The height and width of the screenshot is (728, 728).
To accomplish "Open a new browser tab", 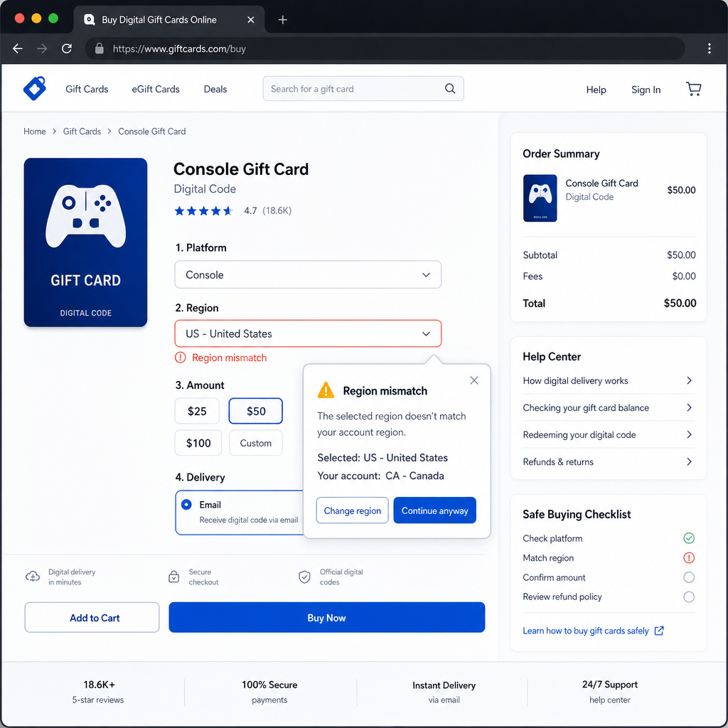I will pyautogui.click(x=282, y=19).
